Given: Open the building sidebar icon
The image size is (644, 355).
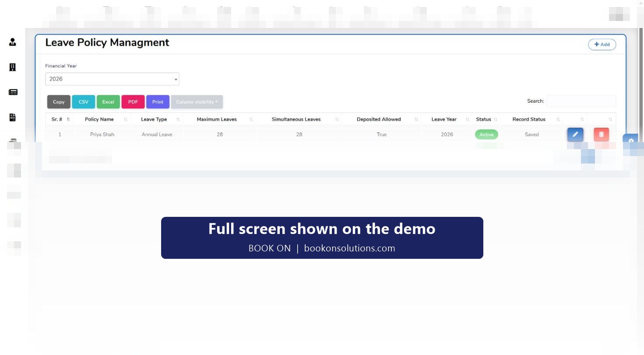Looking at the screenshot, I should click(13, 67).
